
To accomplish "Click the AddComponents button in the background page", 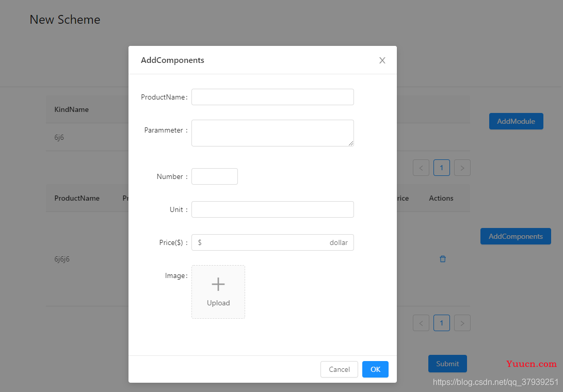I will tap(516, 236).
